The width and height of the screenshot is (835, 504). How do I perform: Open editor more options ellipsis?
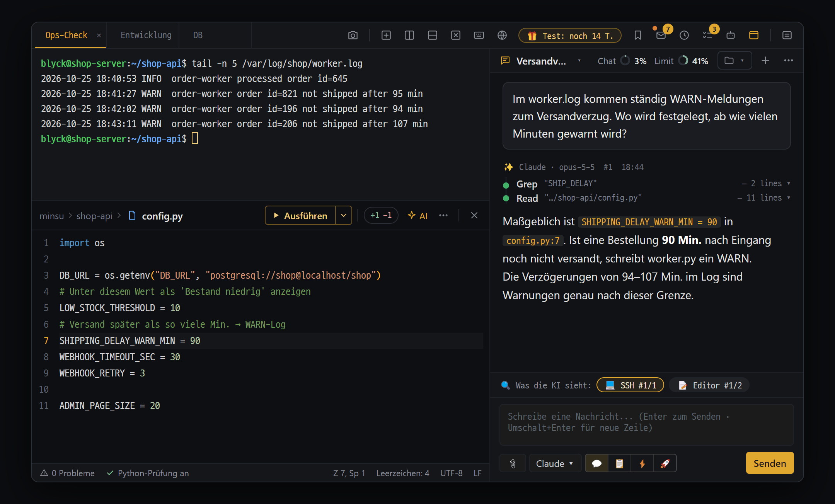pos(443,216)
